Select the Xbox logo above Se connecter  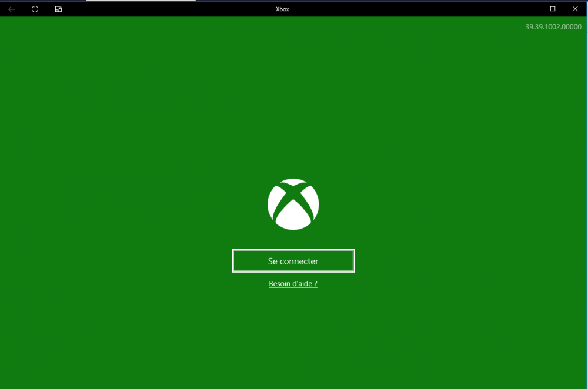pos(293,204)
